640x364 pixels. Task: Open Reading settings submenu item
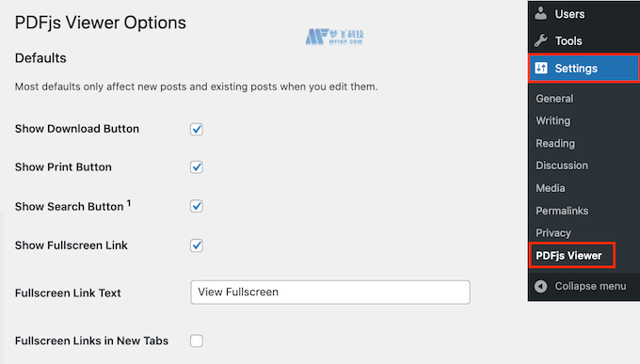point(555,143)
